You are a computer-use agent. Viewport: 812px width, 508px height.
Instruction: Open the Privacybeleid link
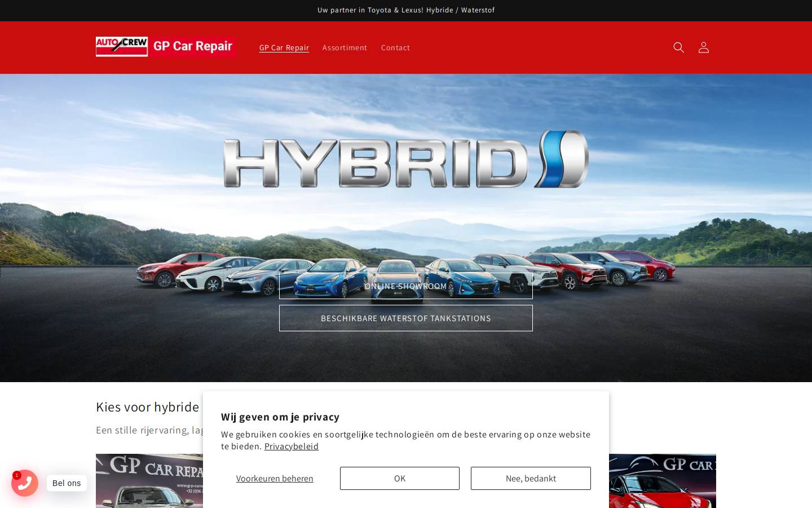click(292, 446)
